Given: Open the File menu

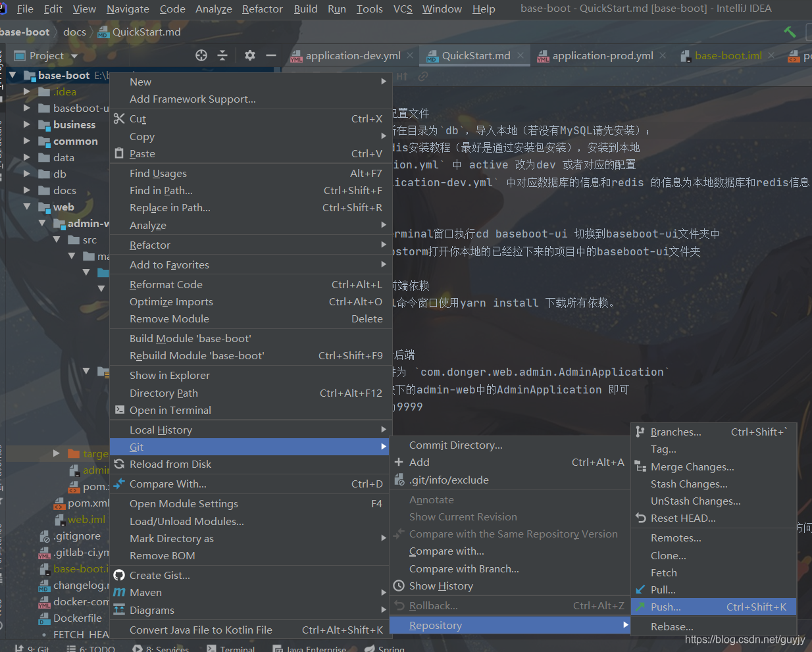Looking at the screenshot, I should 25,9.
